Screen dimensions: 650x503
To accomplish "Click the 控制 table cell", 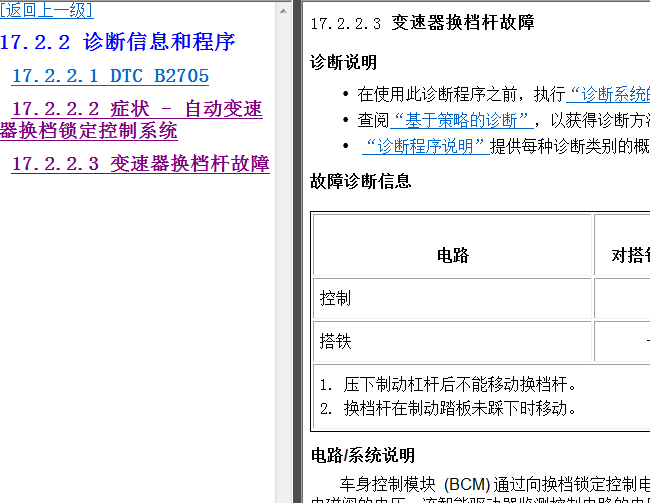I will click(452, 299).
